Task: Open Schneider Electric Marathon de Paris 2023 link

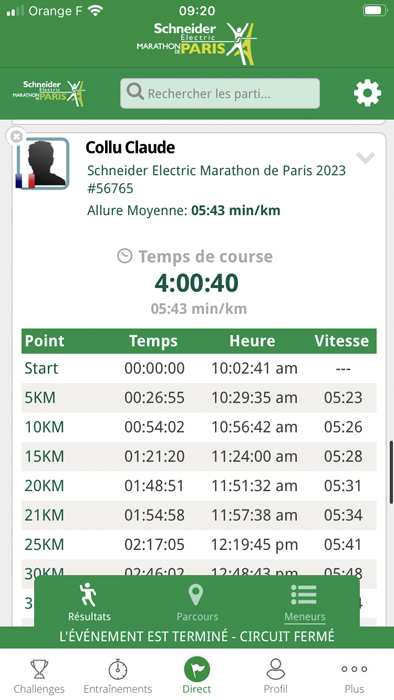Action: coord(216,170)
